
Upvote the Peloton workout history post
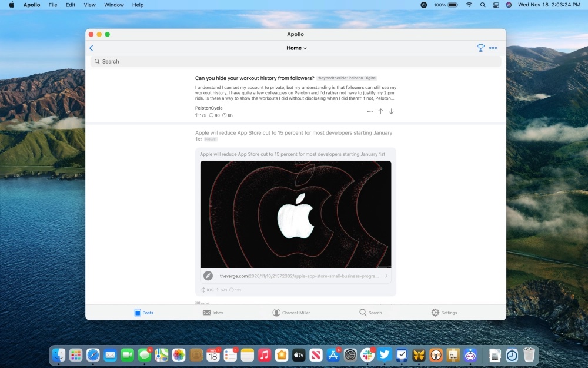[x=380, y=111]
